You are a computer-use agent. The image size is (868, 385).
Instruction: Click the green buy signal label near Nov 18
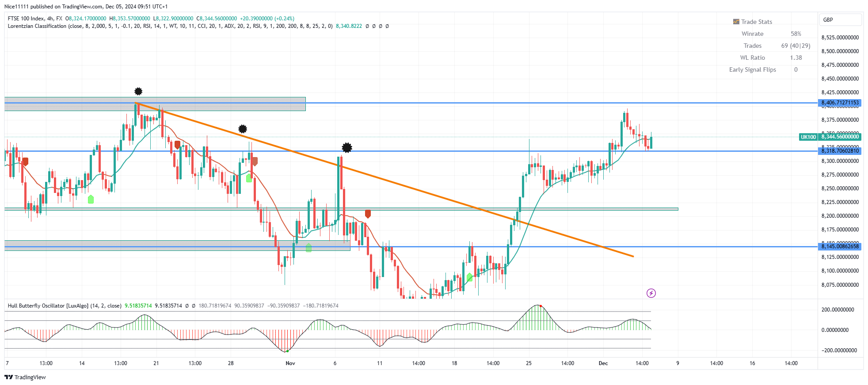[469, 277]
